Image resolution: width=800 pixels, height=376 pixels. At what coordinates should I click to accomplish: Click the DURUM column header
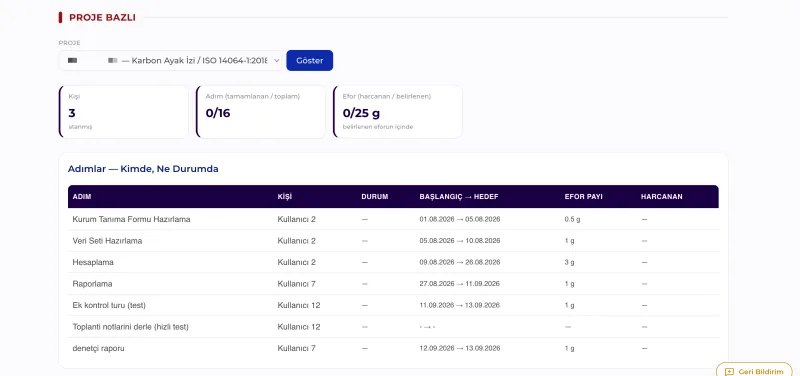[374, 196]
